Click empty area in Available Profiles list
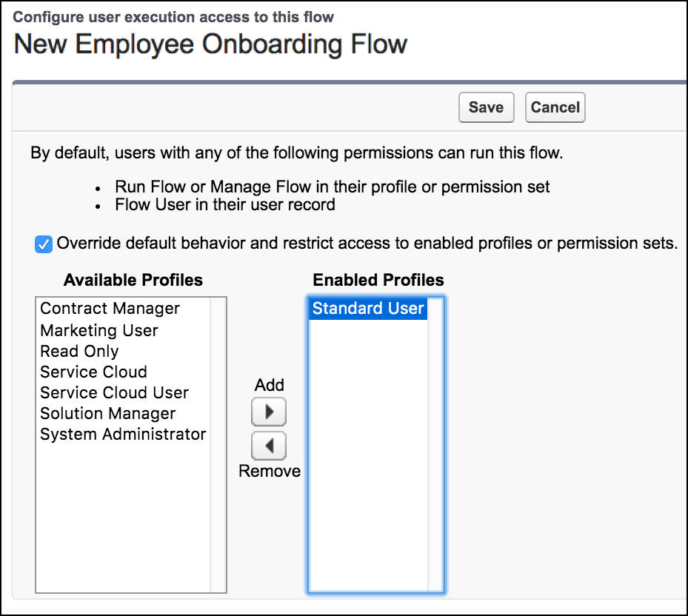688x616 pixels. [x=122, y=518]
